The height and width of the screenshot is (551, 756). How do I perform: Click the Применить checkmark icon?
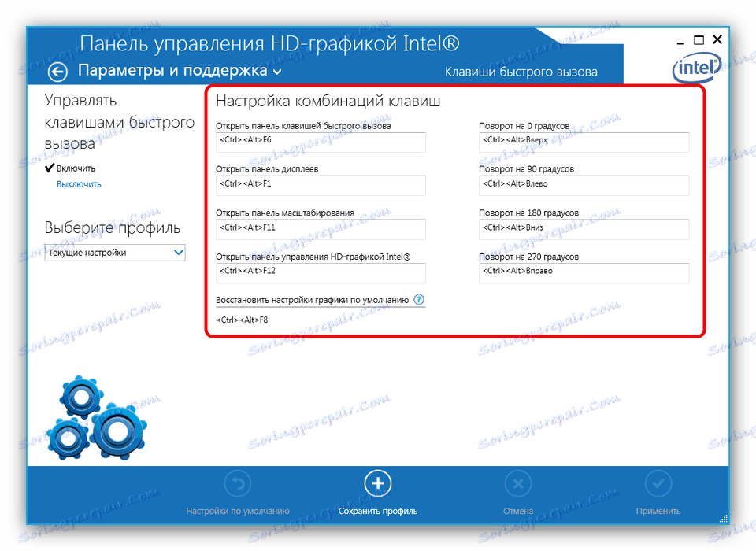pyautogui.click(x=658, y=483)
